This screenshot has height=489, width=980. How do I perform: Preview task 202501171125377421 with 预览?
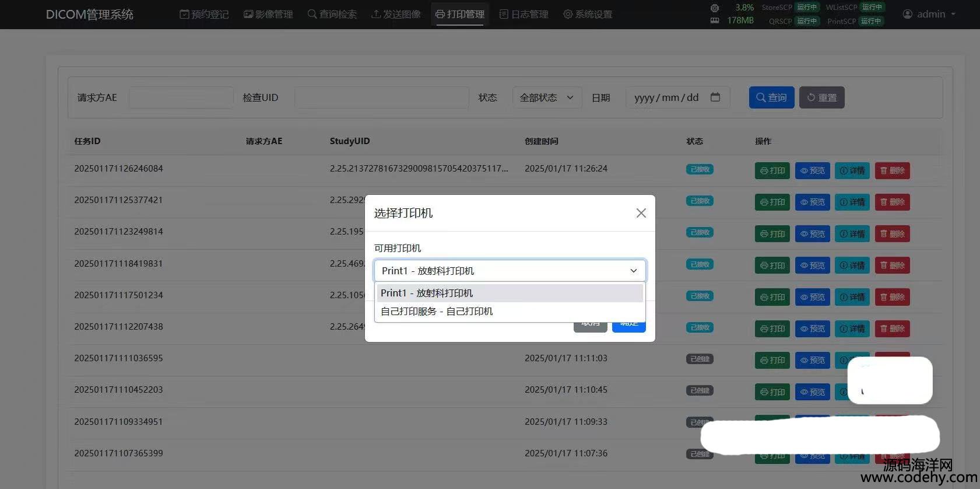click(812, 202)
